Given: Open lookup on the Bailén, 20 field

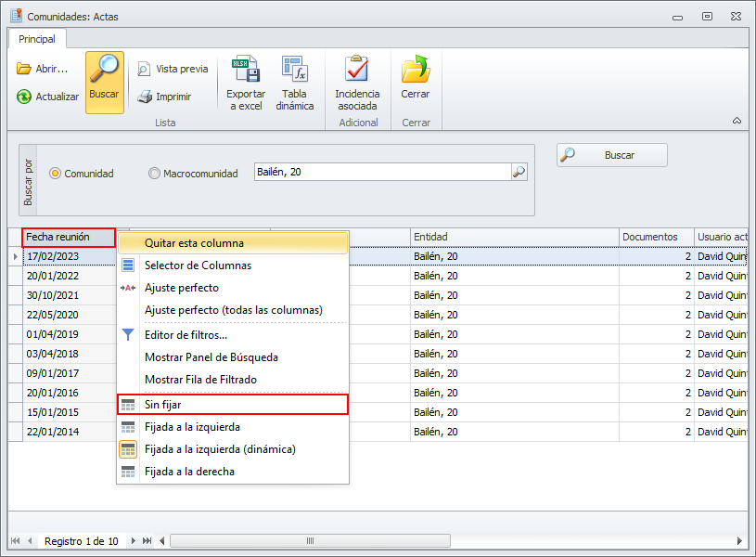Looking at the screenshot, I should 519,172.
